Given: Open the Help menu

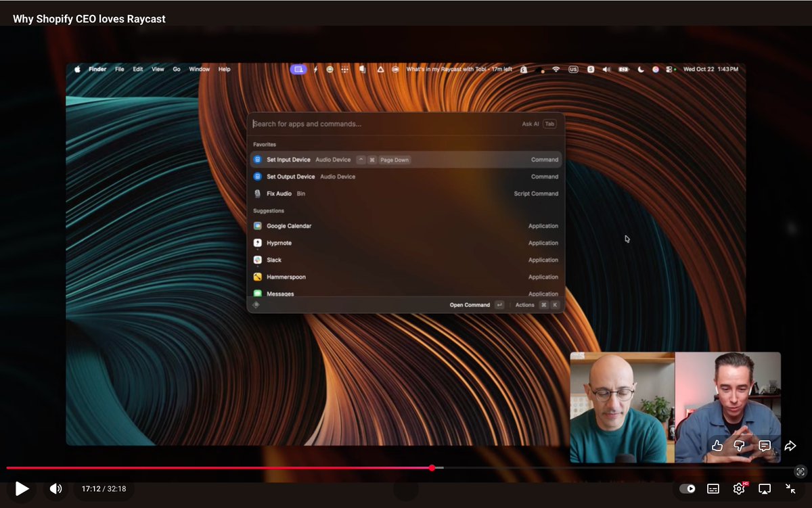Looking at the screenshot, I should pyautogui.click(x=225, y=69).
